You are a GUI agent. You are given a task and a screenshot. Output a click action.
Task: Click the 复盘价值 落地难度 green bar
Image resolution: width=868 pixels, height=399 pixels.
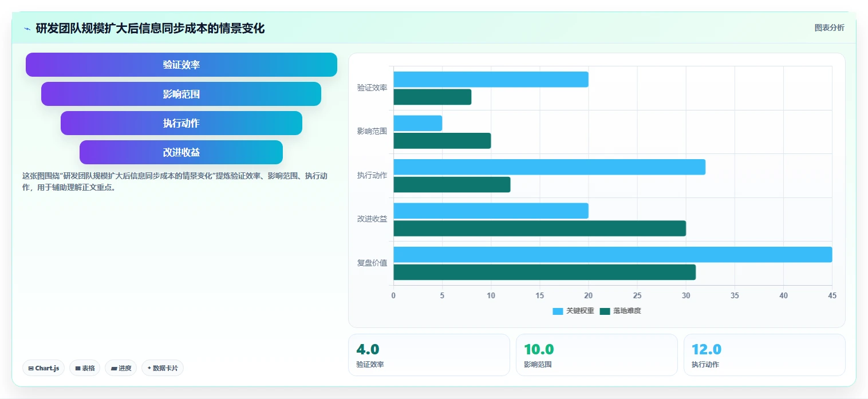(x=545, y=272)
